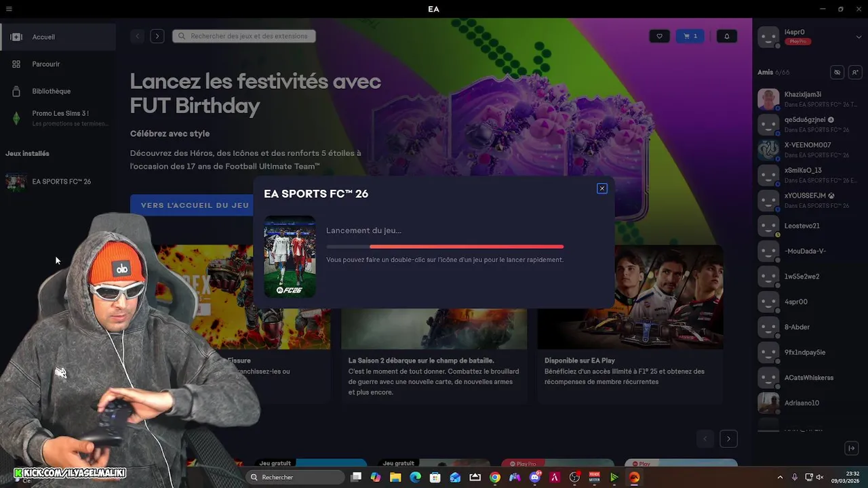Open Disponible sur EA Play card text

625,371
